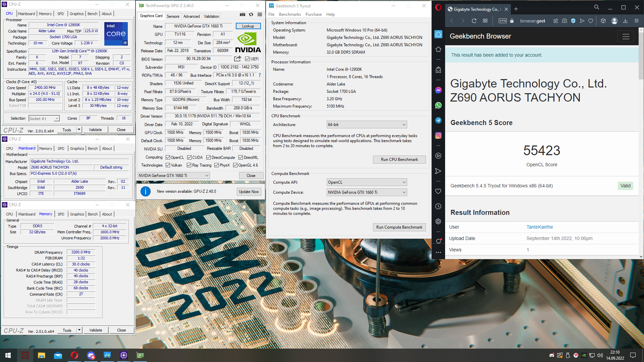Image resolution: width=644 pixels, height=362 pixels.
Task: Toggle the DirectML checkbox
Action: pyautogui.click(x=240, y=158)
